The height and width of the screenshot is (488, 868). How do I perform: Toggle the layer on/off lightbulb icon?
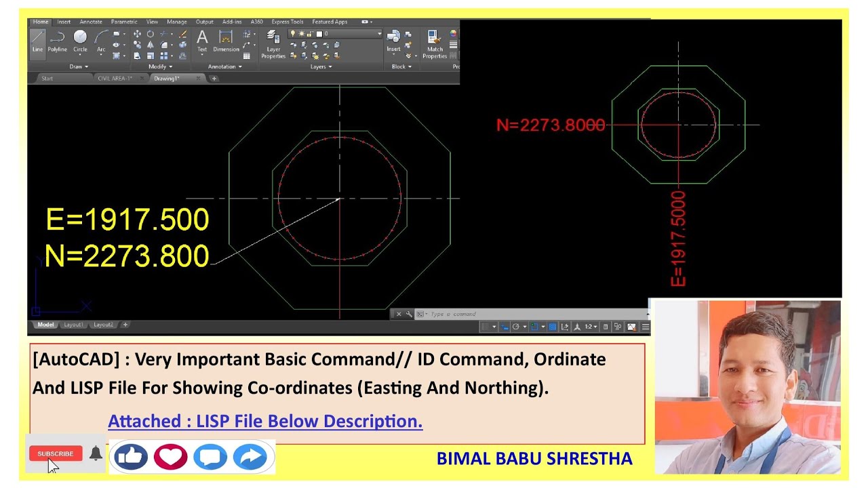pos(293,34)
